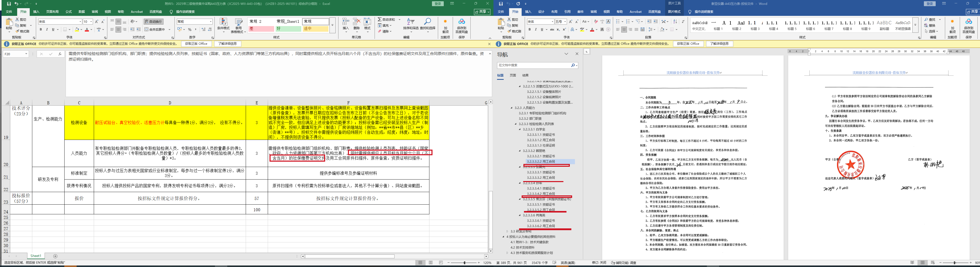
Task: Expand 3.3 研发及专利 in Word navigation
Action: coord(507,231)
